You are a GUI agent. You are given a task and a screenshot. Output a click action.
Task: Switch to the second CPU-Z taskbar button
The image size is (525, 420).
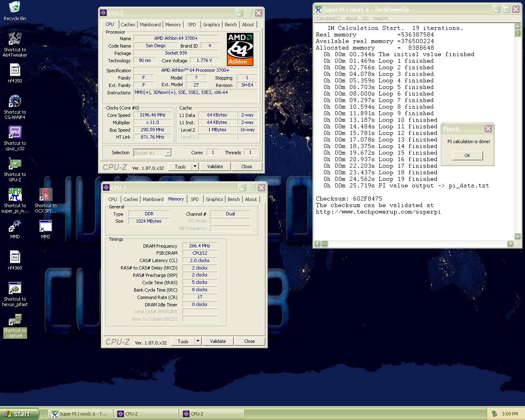point(212,414)
